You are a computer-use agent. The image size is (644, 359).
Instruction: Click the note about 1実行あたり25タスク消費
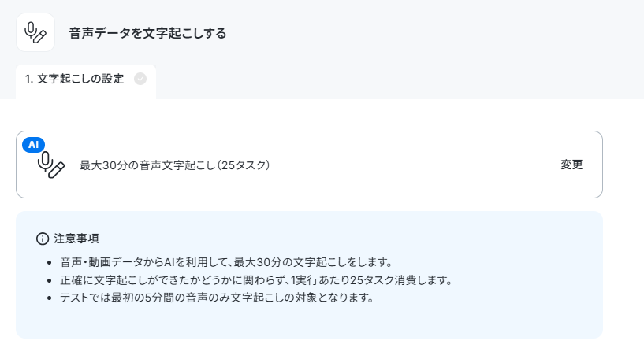point(256,280)
